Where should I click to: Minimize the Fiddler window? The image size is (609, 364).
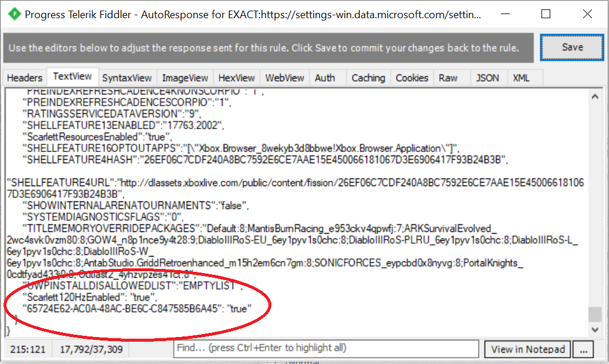(505, 14)
